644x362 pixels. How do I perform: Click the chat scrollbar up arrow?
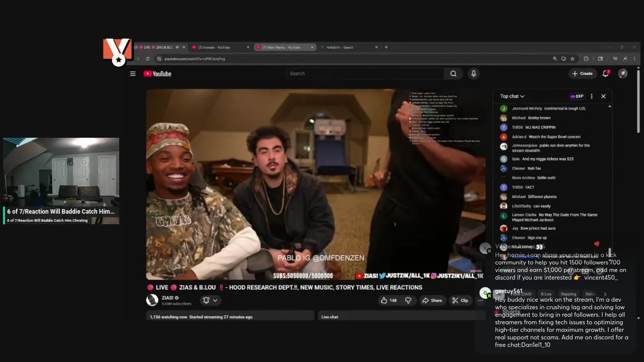click(x=610, y=106)
